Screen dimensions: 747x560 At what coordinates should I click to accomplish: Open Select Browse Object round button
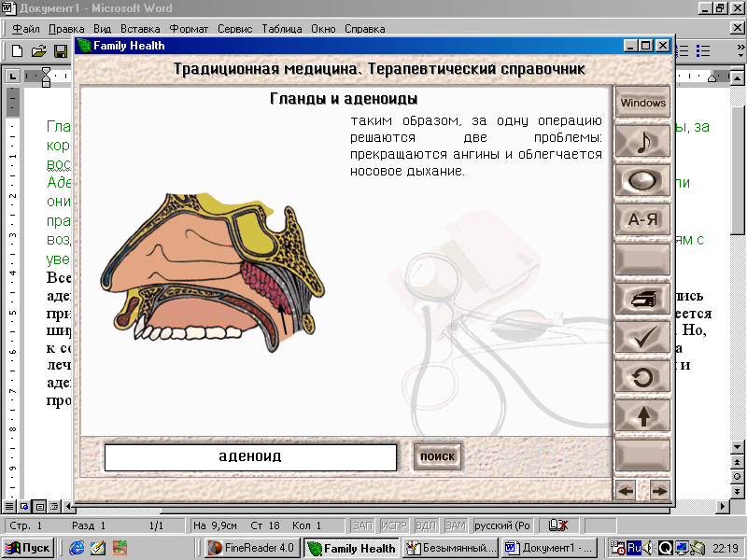pyautogui.click(x=737, y=476)
